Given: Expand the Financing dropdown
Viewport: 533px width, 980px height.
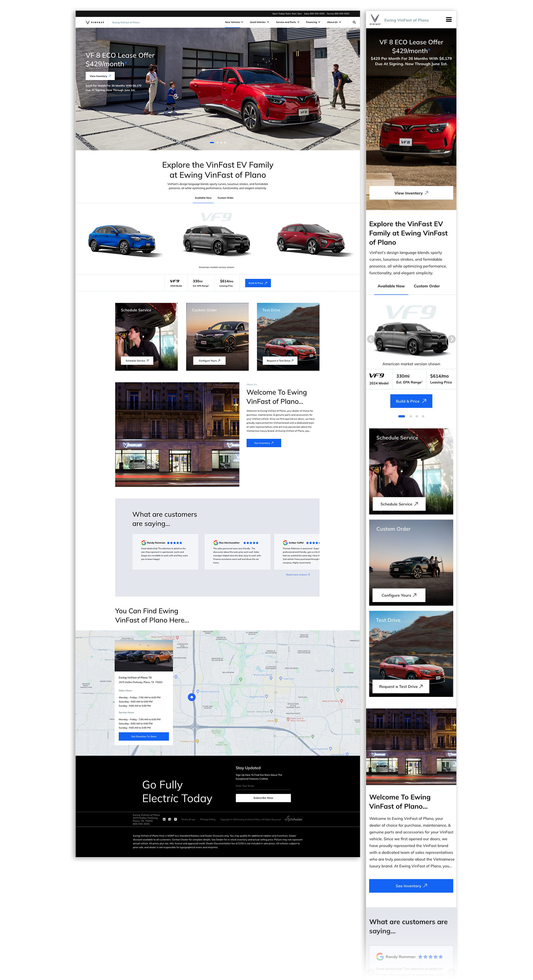Looking at the screenshot, I should coord(313,22).
